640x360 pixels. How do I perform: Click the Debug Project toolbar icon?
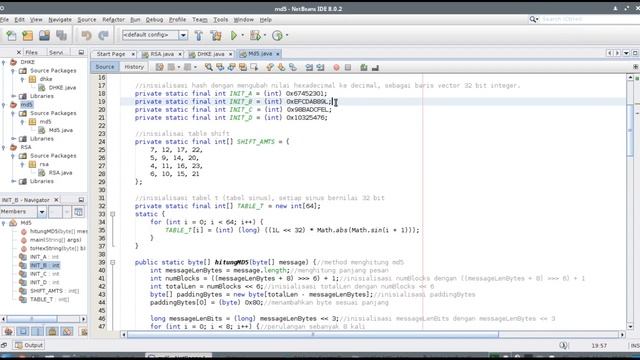pos(255,36)
